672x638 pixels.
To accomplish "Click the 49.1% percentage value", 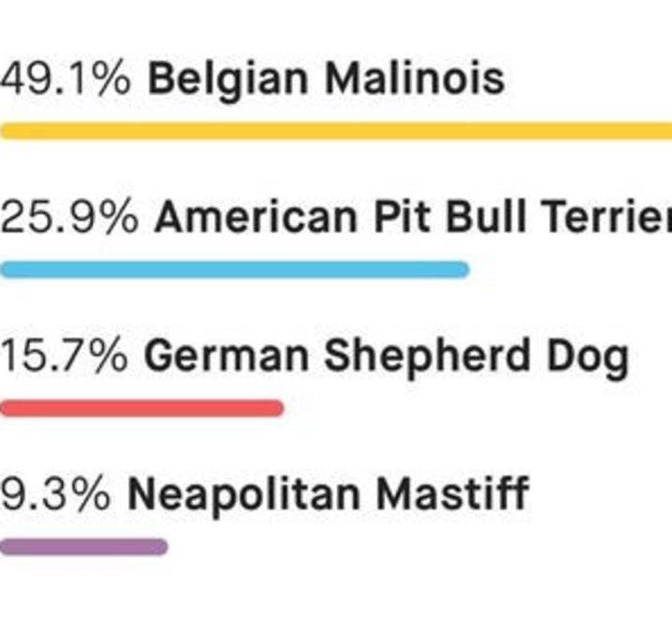I will (x=65, y=79).
